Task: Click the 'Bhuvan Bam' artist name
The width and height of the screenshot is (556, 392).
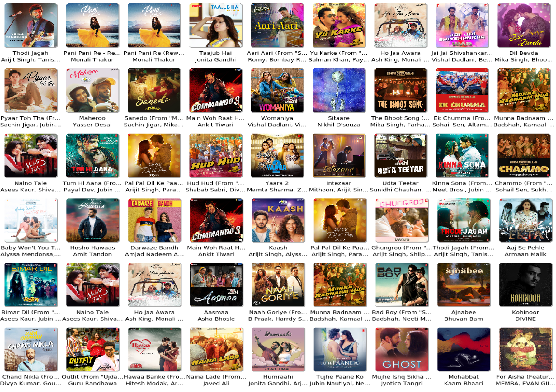Action: [x=464, y=319]
